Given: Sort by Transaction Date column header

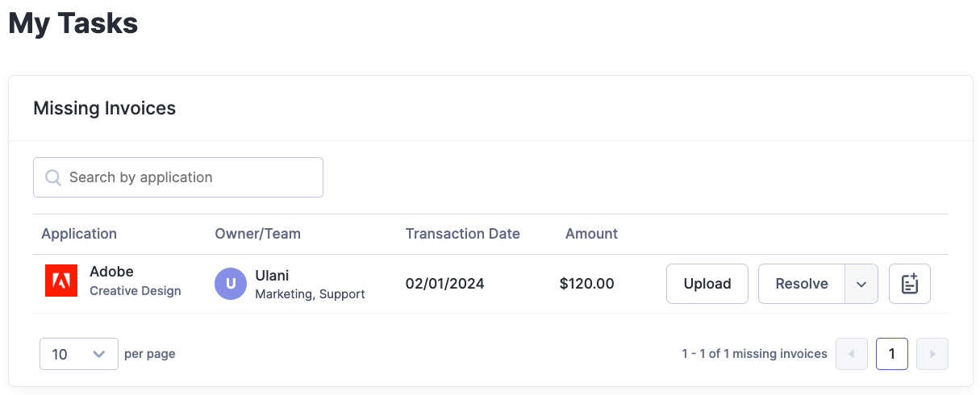Looking at the screenshot, I should pos(463,234).
